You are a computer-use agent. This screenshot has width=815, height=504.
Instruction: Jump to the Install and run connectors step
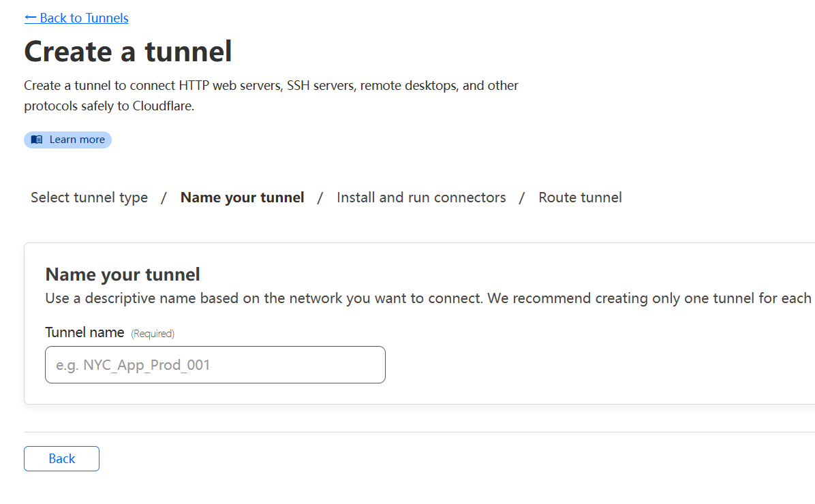(421, 198)
